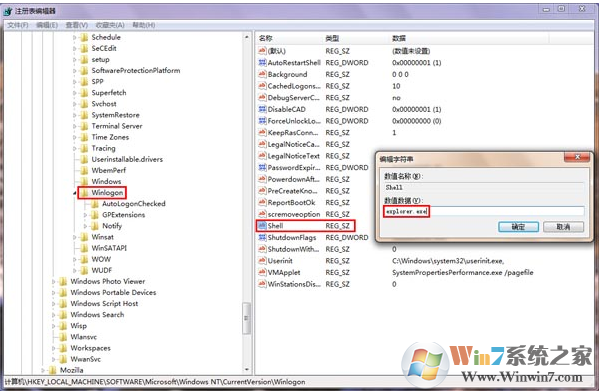Confirm the dialog with 确定

(x=518, y=227)
